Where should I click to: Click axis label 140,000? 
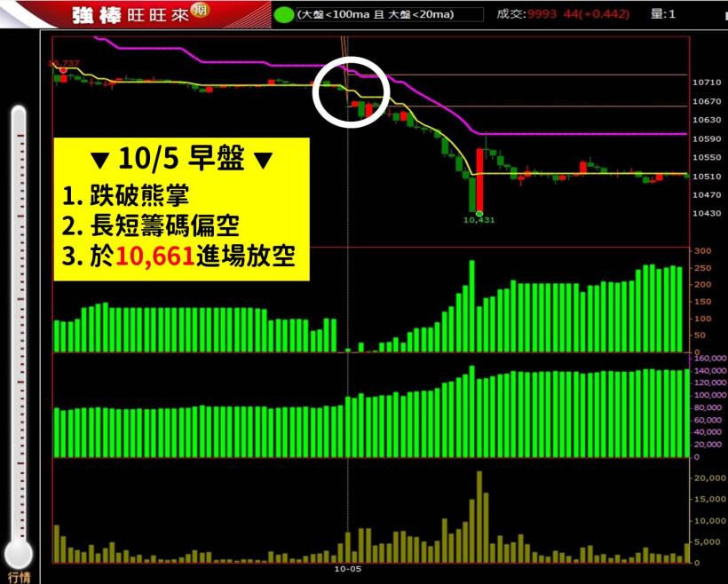[x=709, y=371]
